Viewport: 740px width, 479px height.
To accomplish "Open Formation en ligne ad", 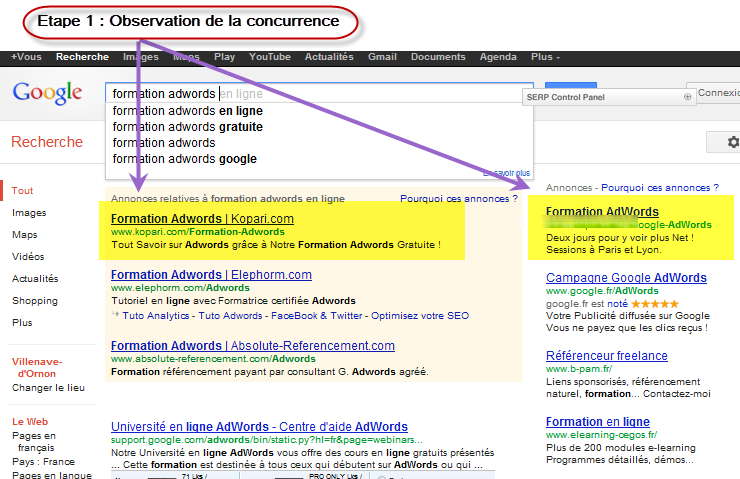I will click(x=597, y=422).
